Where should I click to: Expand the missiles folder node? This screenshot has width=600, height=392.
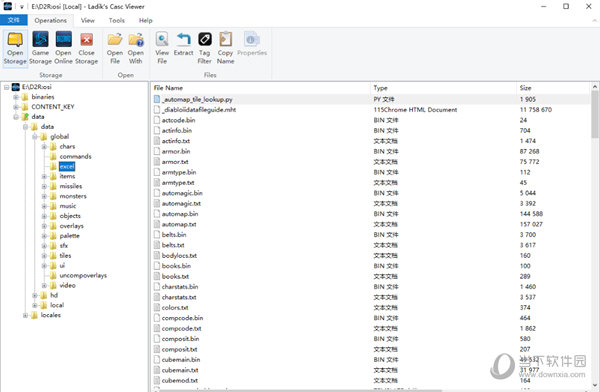(44, 186)
